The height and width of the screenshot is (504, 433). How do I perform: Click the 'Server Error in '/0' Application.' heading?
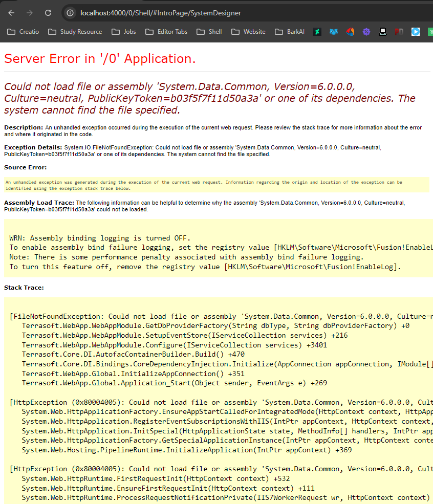click(100, 58)
